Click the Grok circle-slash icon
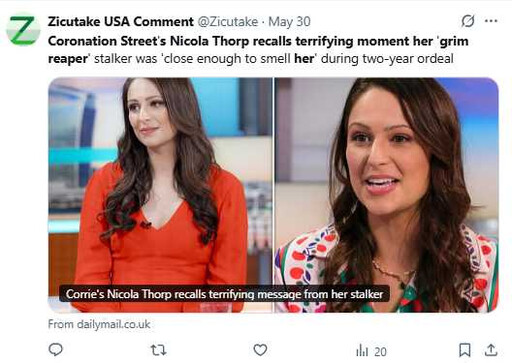Screen dimensions: 512x363 click(x=468, y=21)
